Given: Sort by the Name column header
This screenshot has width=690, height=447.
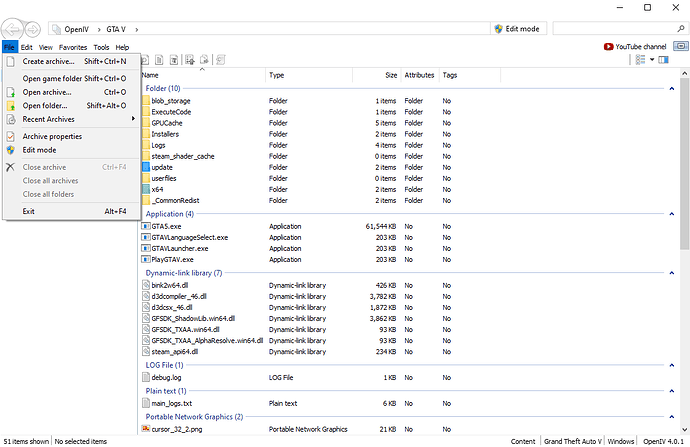Looking at the screenshot, I should point(203,75).
